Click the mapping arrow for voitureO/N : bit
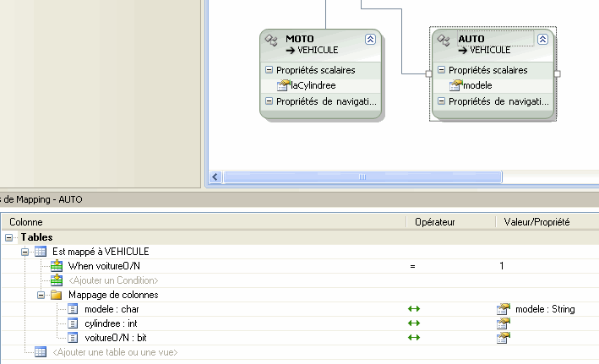 [414, 338]
